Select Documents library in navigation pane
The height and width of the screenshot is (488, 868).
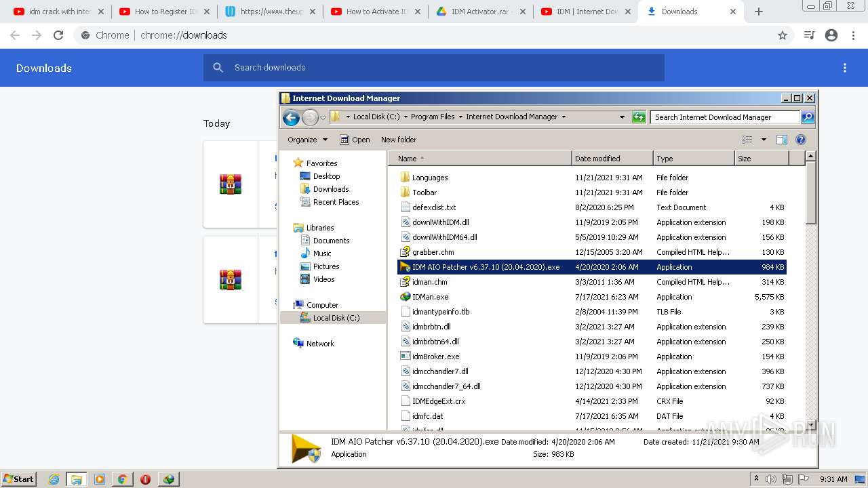[330, 241]
